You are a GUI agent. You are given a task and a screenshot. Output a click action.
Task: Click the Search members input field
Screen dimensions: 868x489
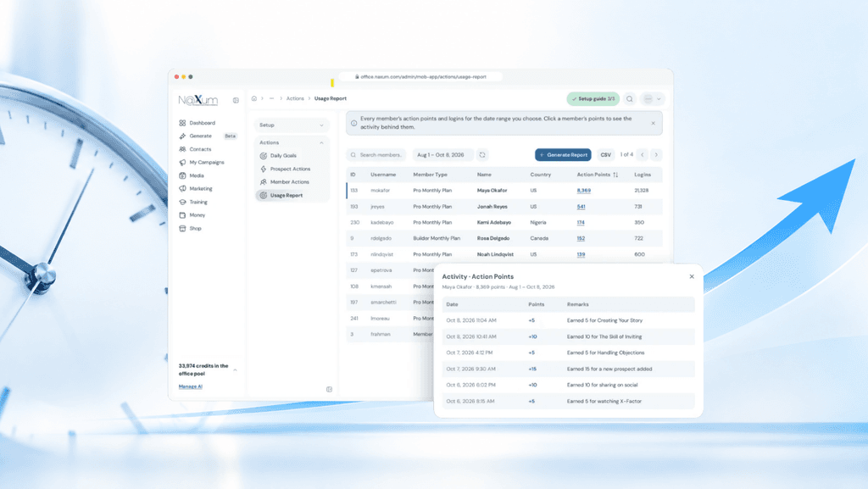(x=376, y=155)
